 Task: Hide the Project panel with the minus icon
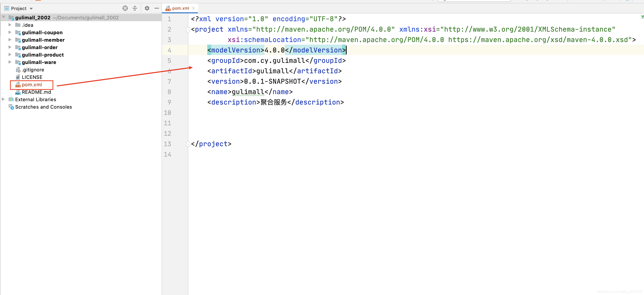pos(157,8)
